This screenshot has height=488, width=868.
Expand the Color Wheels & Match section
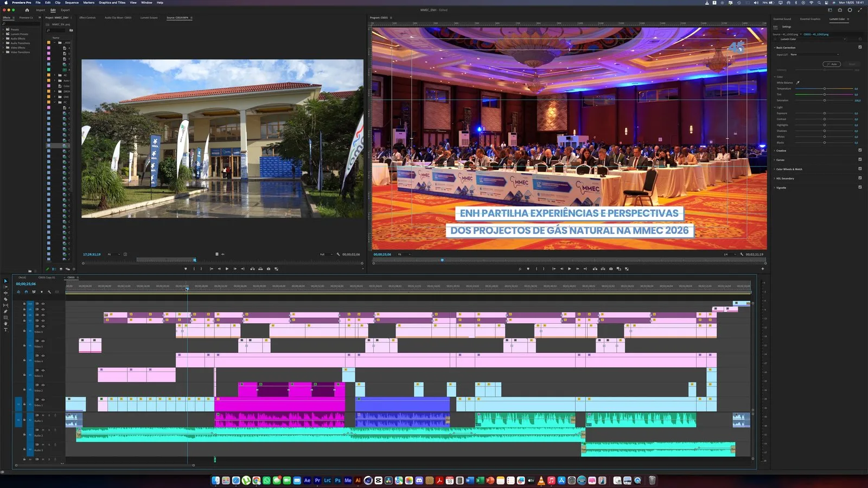(x=774, y=169)
